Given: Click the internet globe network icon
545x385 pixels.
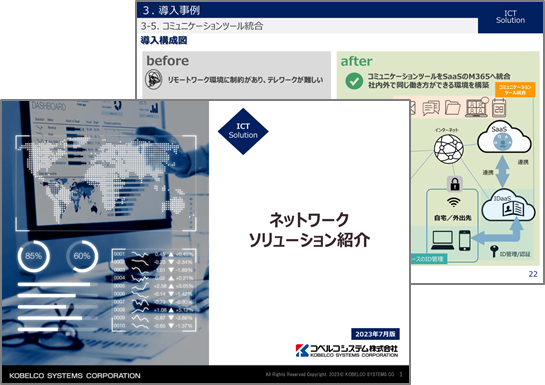Looking at the screenshot, I should [449, 149].
